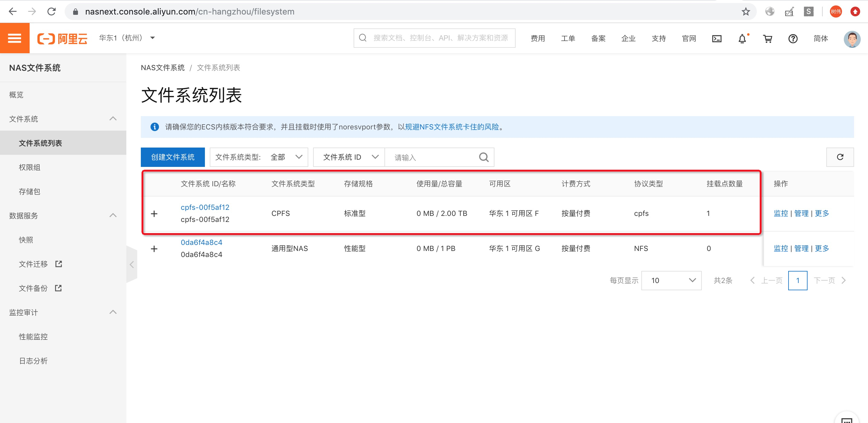Collapse the left sidebar panel

point(132,264)
